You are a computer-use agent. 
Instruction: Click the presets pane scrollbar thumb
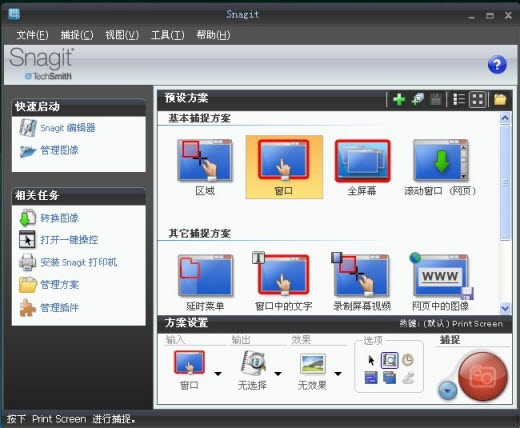click(x=505, y=182)
